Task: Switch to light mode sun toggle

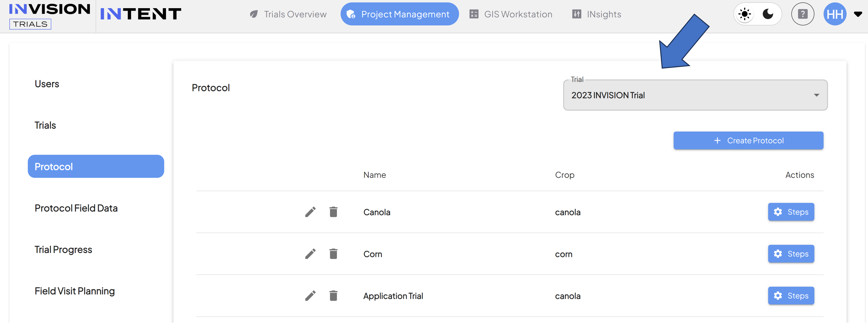Action: [745, 14]
